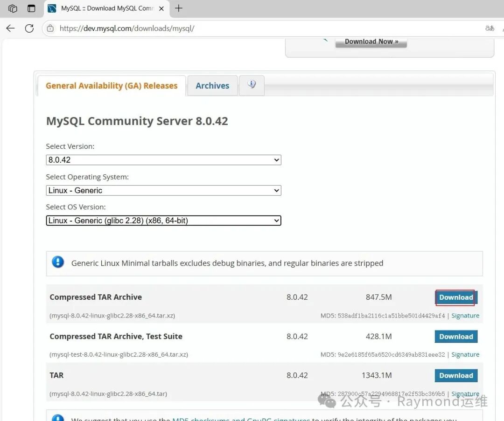Open Signature link for Compressed TAR Archive

465,316
